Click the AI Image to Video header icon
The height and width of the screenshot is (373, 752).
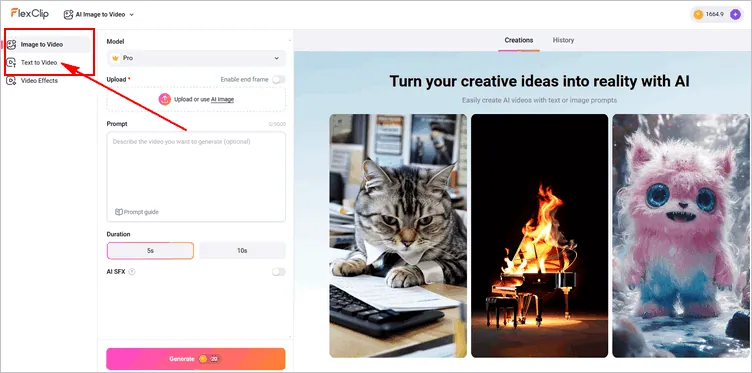pyautogui.click(x=68, y=14)
